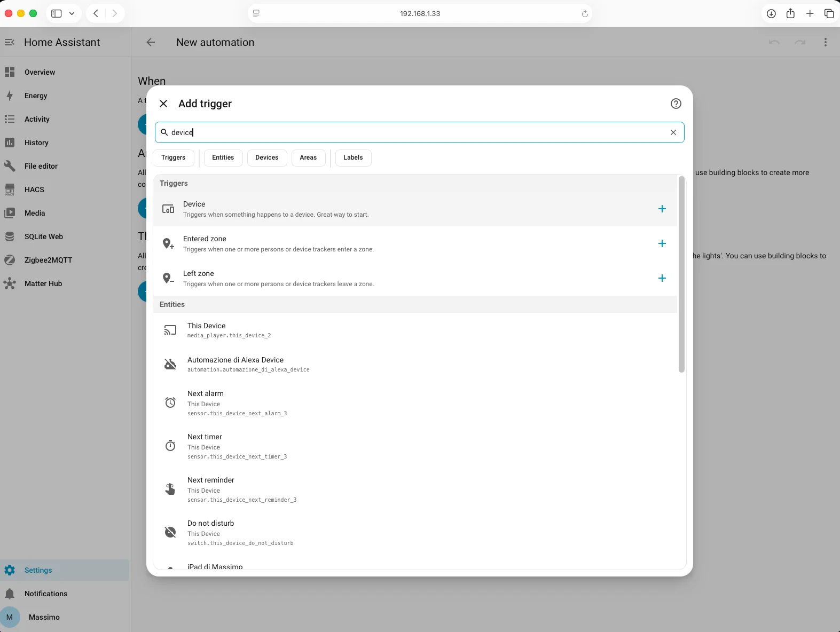Click the Safari page menu icon

pos(256,13)
